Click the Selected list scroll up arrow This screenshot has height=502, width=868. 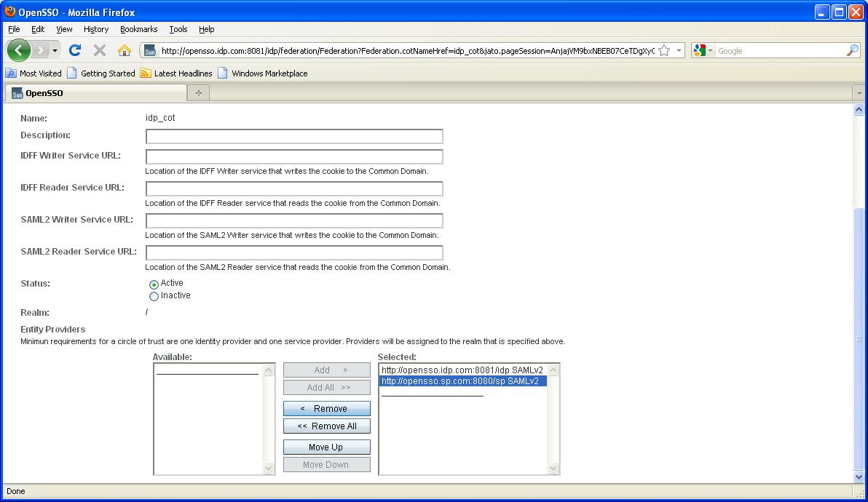click(553, 370)
